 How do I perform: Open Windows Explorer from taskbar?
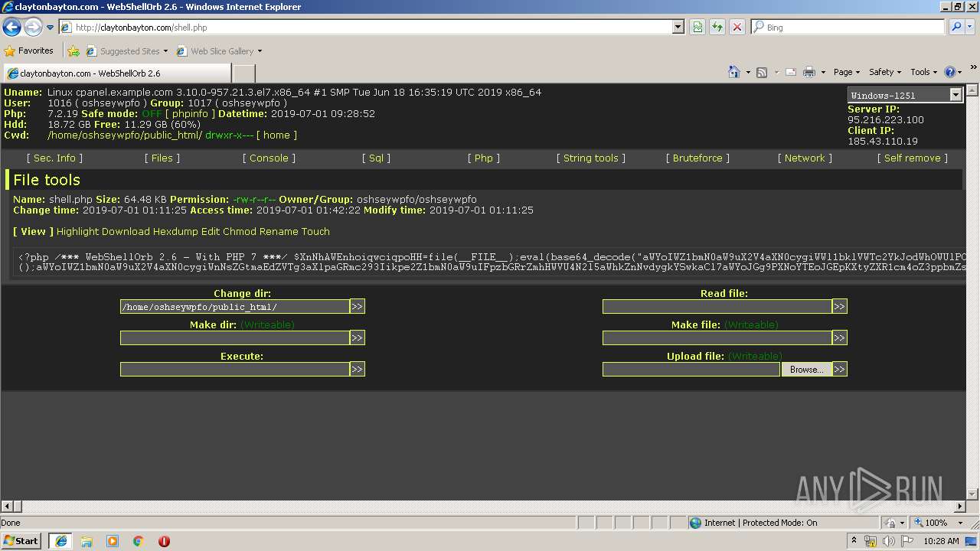click(87, 541)
